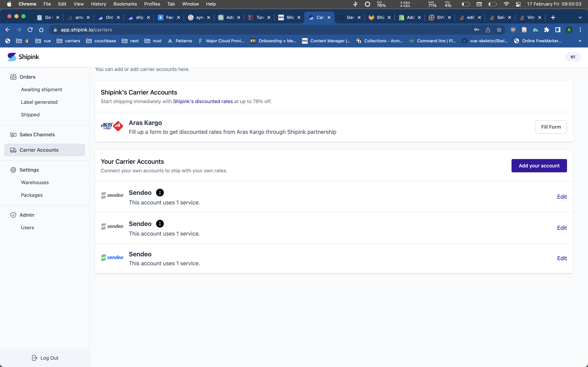Click the info icon beside second Sendeo
The image size is (588, 367).
160,224
